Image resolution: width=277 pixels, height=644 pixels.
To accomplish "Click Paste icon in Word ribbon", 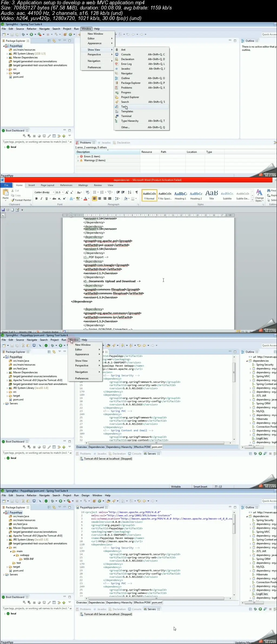I will point(5,193).
